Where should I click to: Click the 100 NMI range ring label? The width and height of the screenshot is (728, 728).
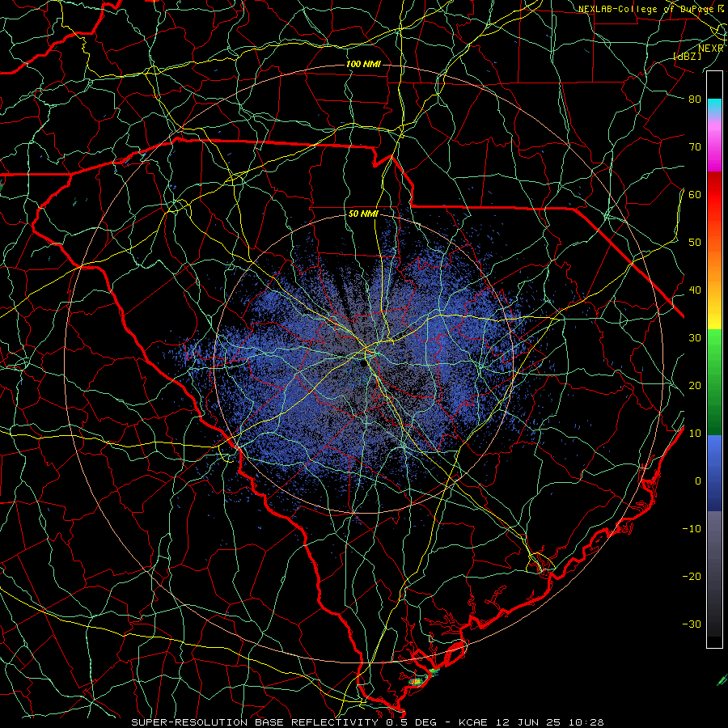[x=363, y=64]
